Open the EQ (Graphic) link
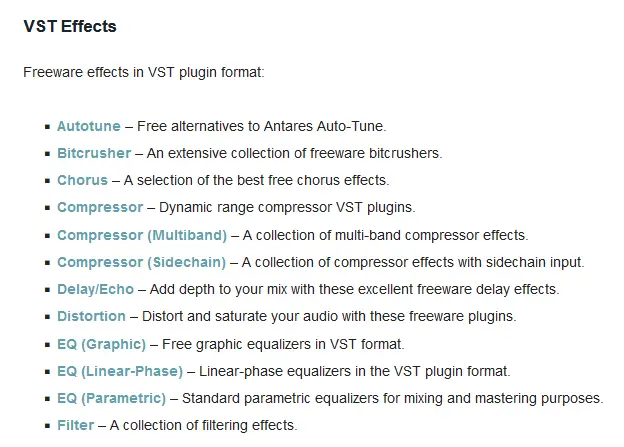Screen dimensions: 624x447 coord(101,344)
